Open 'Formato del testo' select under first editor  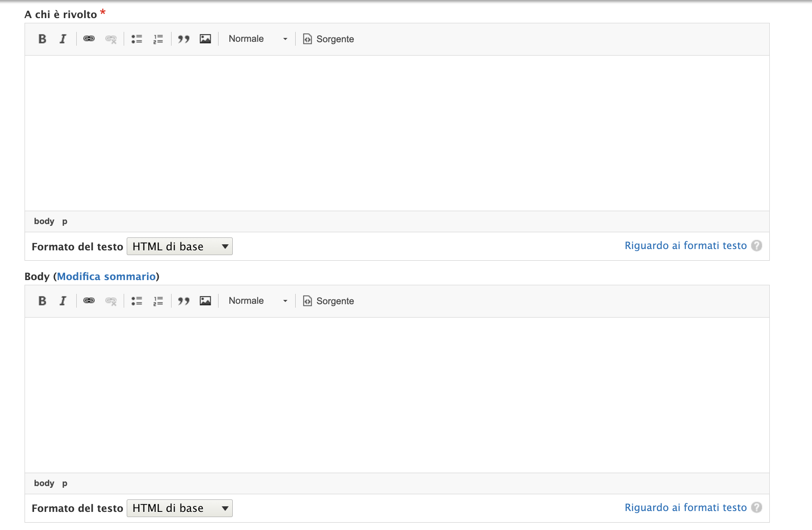pyautogui.click(x=180, y=246)
